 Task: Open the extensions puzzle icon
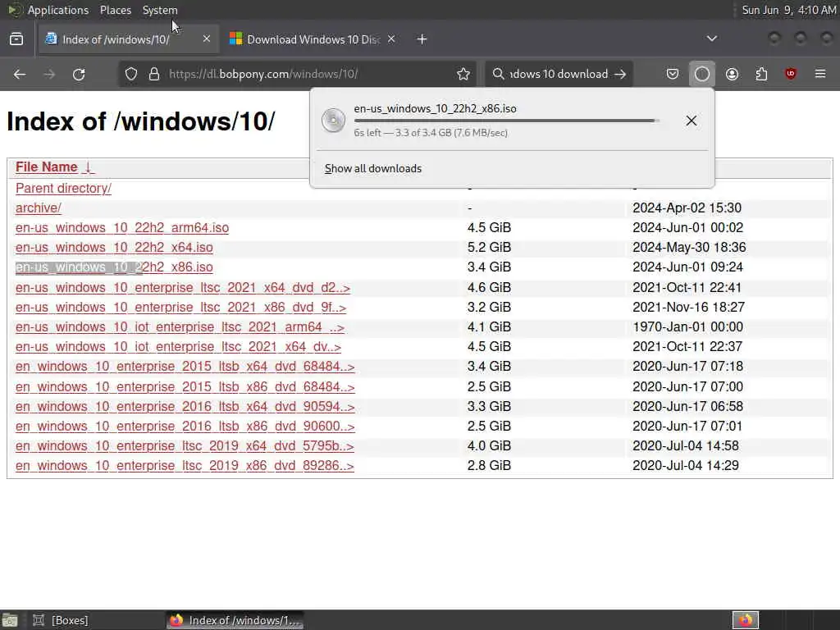tap(761, 74)
